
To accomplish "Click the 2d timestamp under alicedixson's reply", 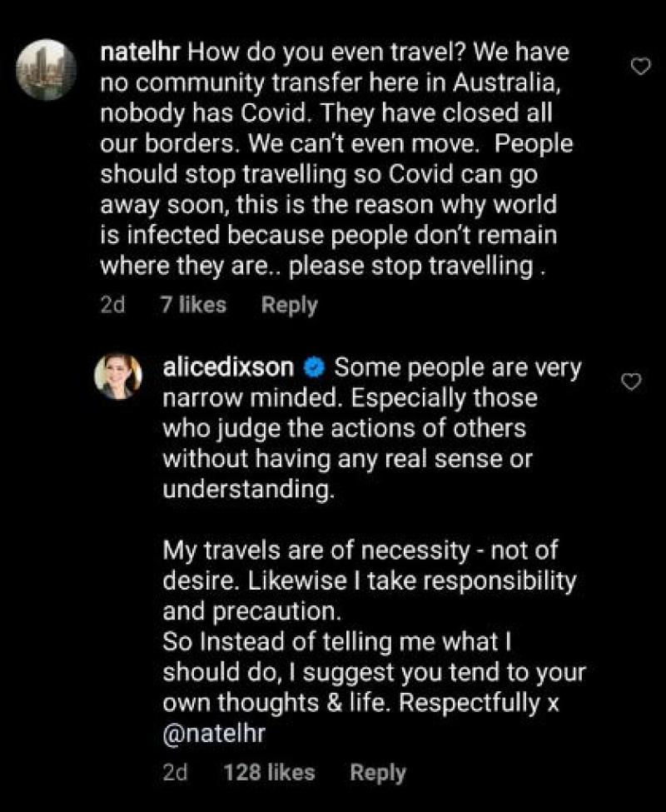I will [175, 773].
